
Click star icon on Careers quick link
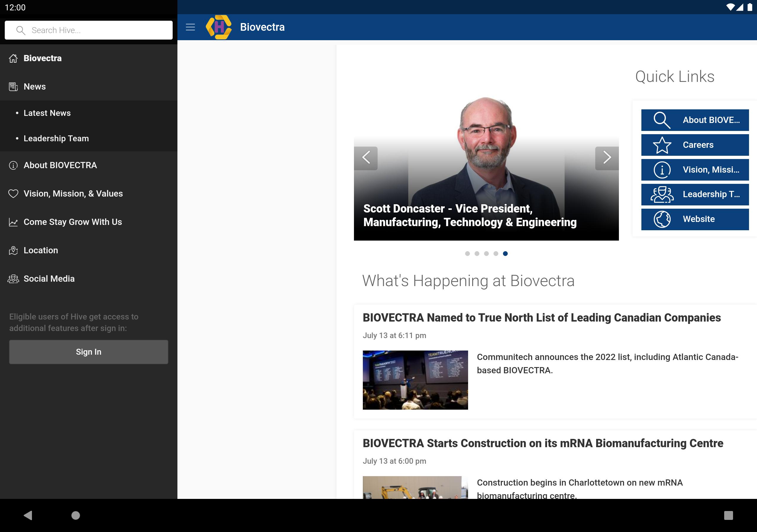coord(662,145)
